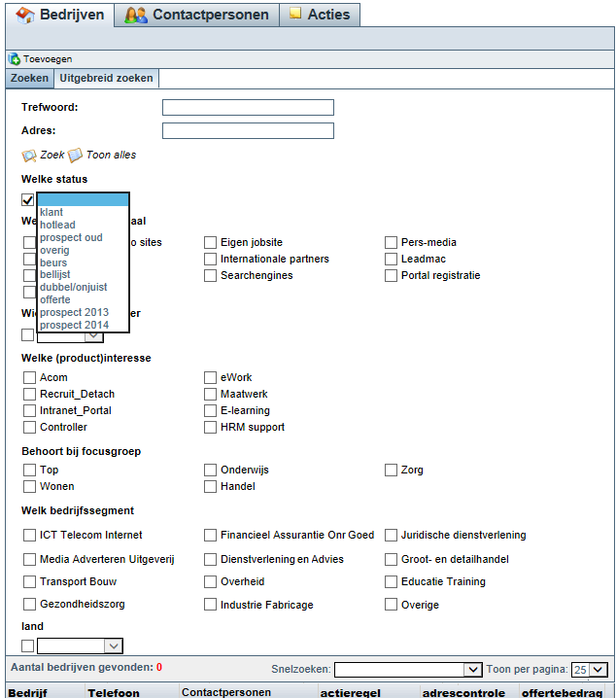Check the Overheid checkbox

pyautogui.click(x=210, y=581)
